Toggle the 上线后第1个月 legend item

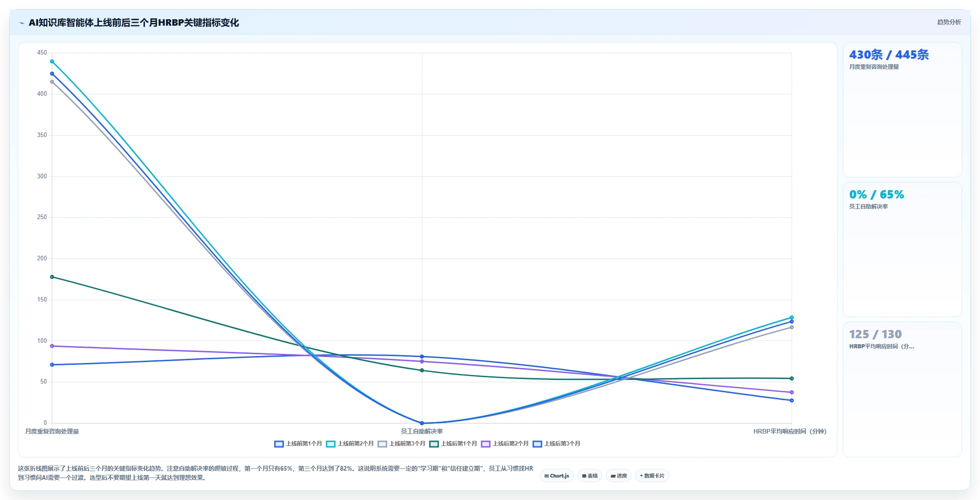coord(453,444)
